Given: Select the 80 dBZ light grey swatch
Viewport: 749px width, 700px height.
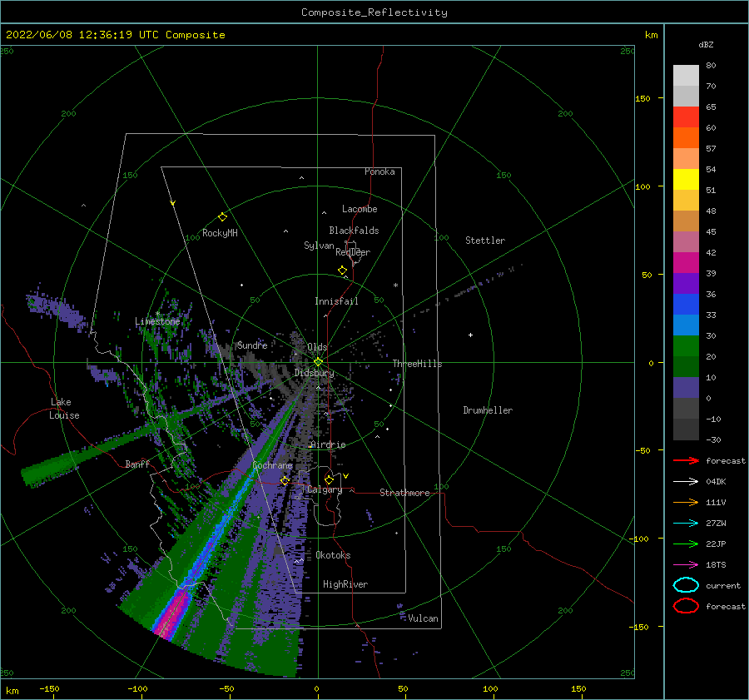Looking at the screenshot, I should (x=686, y=75).
